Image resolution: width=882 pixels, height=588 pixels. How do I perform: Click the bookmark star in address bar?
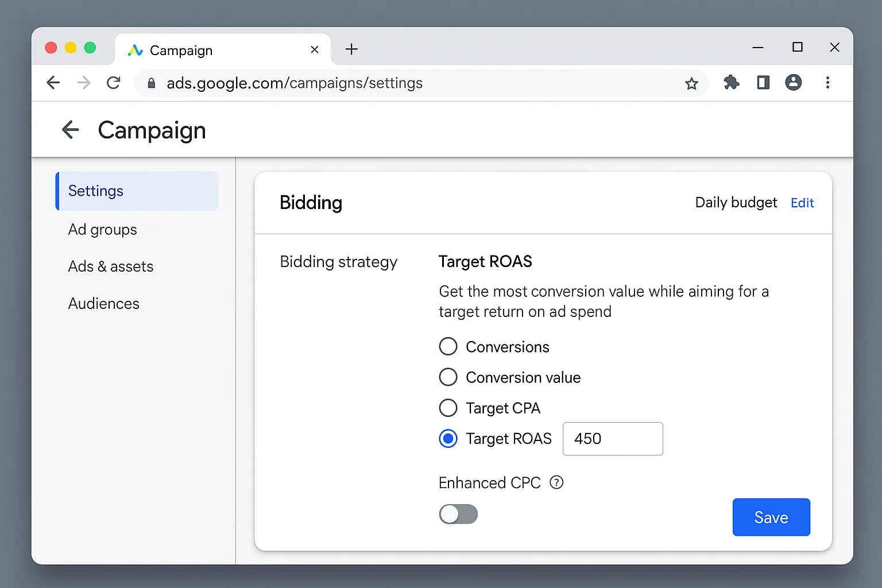tap(692, 83)
